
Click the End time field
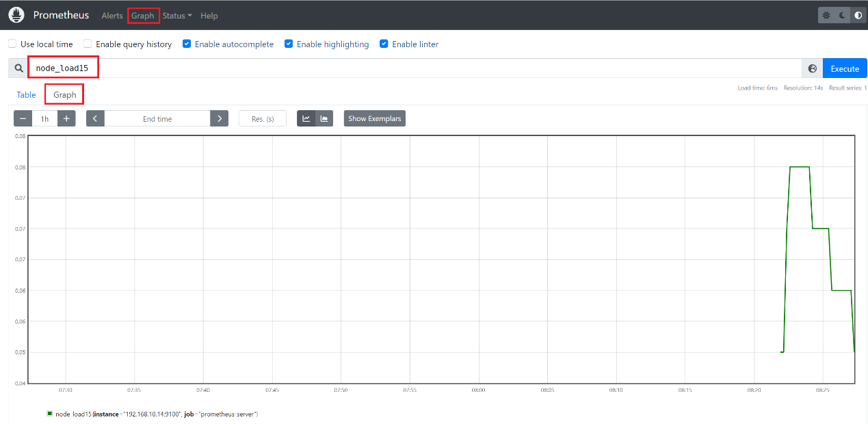point(157,118)
